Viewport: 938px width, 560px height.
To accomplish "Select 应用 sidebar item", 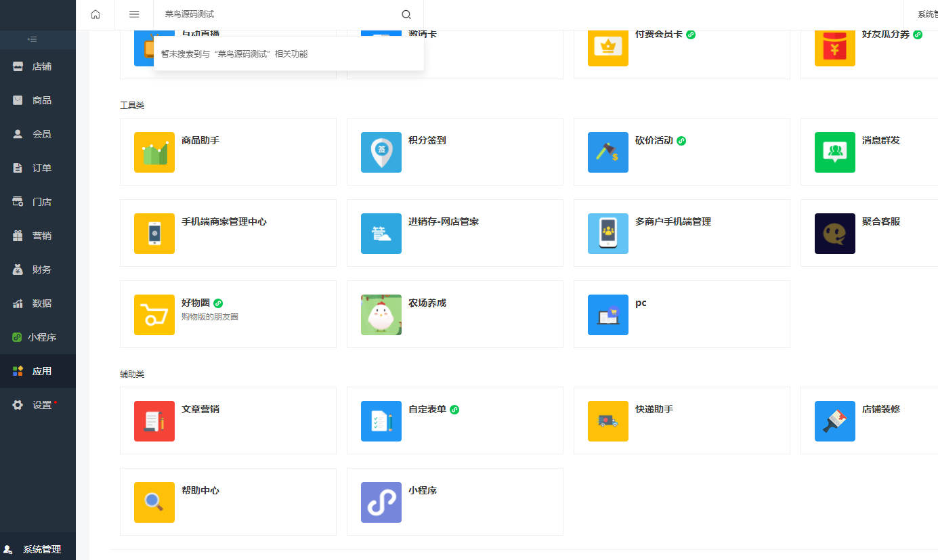I will [38, 371].
